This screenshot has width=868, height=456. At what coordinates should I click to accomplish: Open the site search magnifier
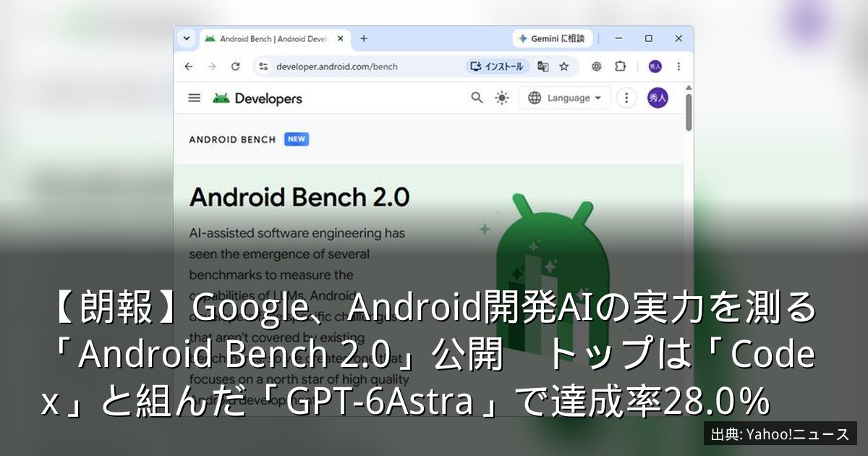(477, 98)
